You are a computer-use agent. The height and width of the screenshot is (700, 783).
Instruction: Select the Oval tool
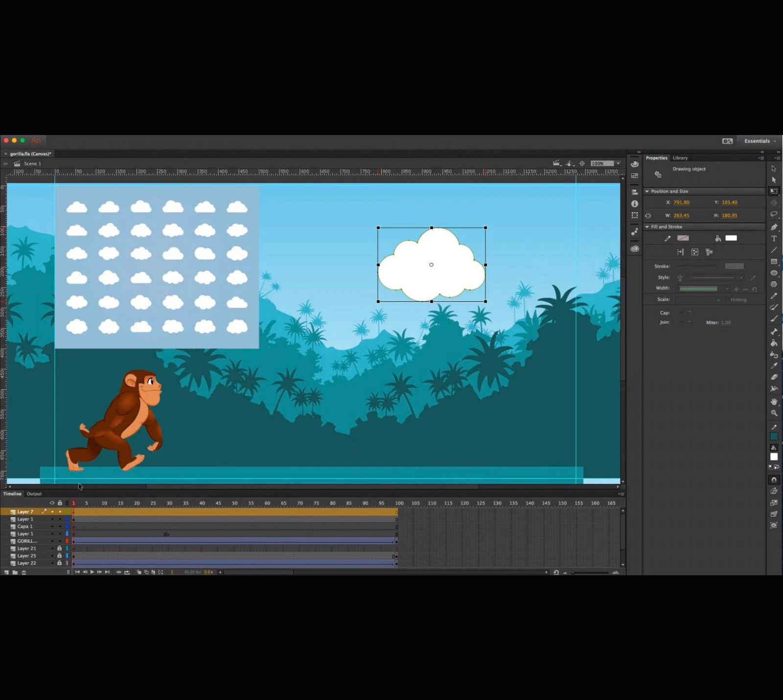pos(774,273)
